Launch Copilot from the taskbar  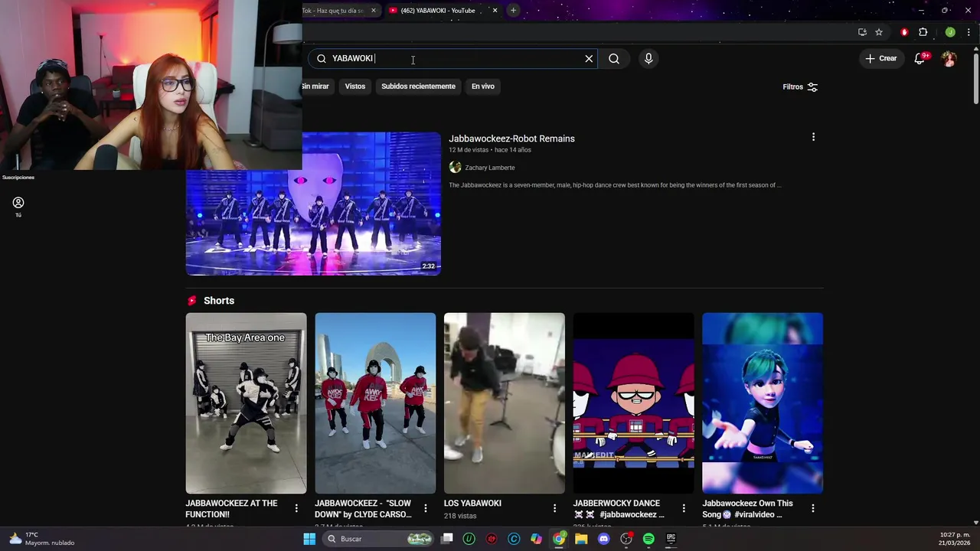click(537, 539)
